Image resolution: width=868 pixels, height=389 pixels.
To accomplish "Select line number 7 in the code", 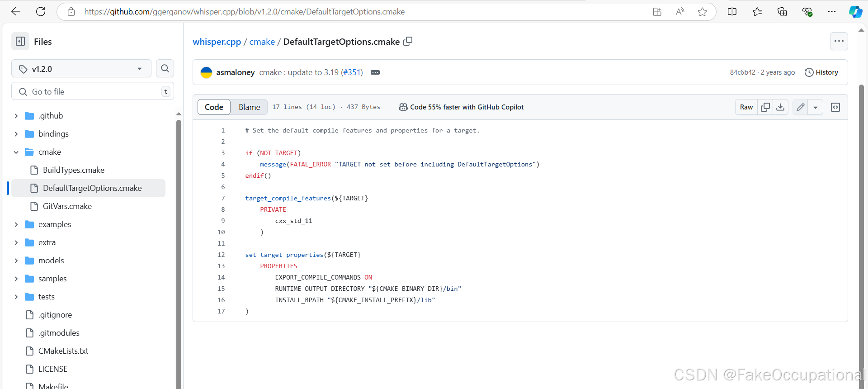I will (223, 198).
